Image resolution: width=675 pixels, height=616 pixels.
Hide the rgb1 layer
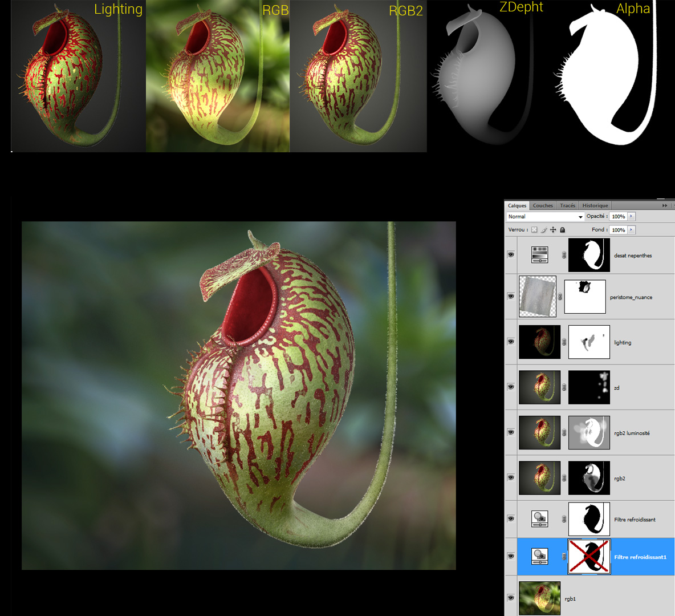click(x=511, y=598)
